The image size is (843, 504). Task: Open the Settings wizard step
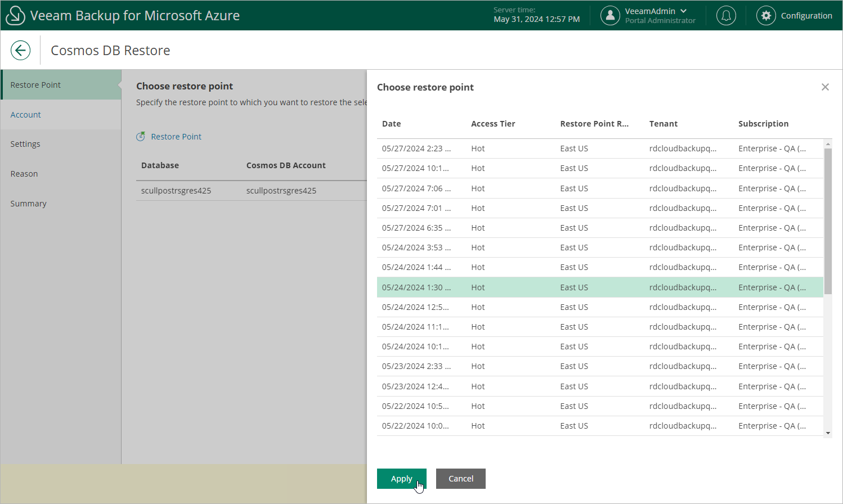click(61, 144)
